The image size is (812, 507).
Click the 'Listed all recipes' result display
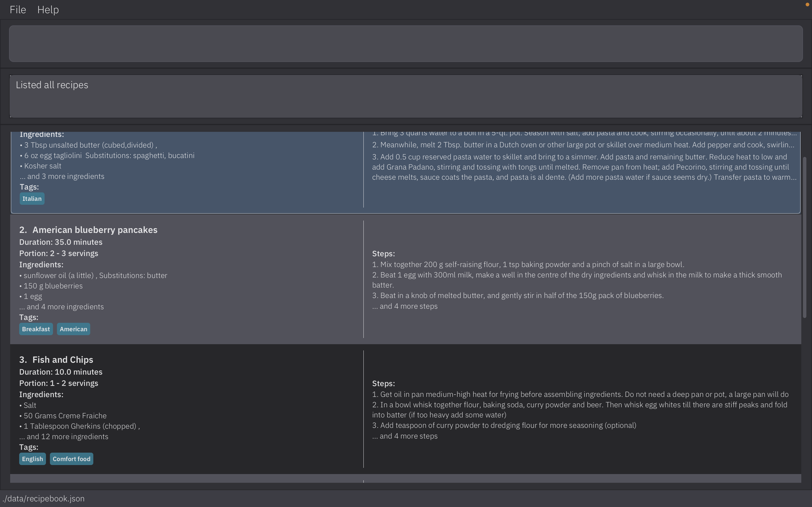[406, 96]
